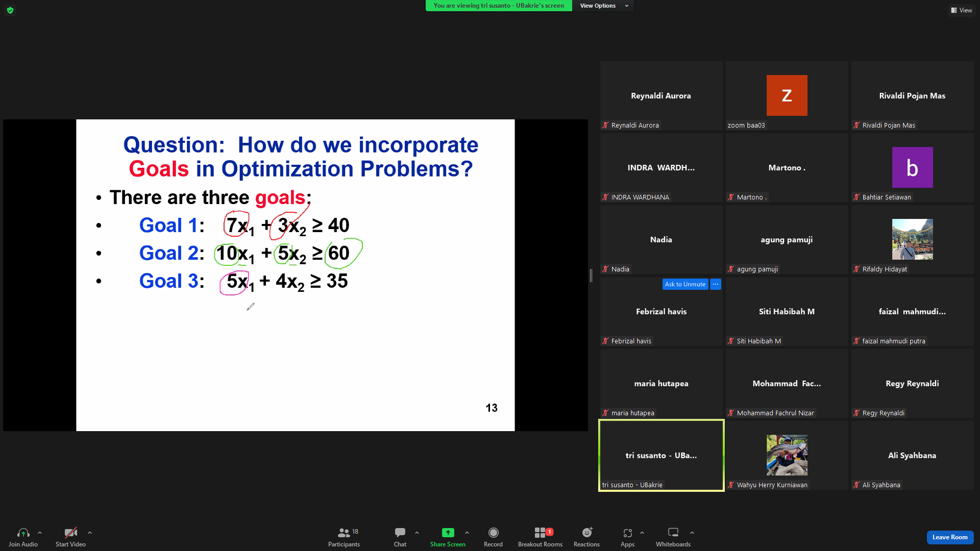The width and height of the screenshot is (980, 551).
Task: Click Ask to Unmute on Febrizal havis
Action: click(685, 284)
